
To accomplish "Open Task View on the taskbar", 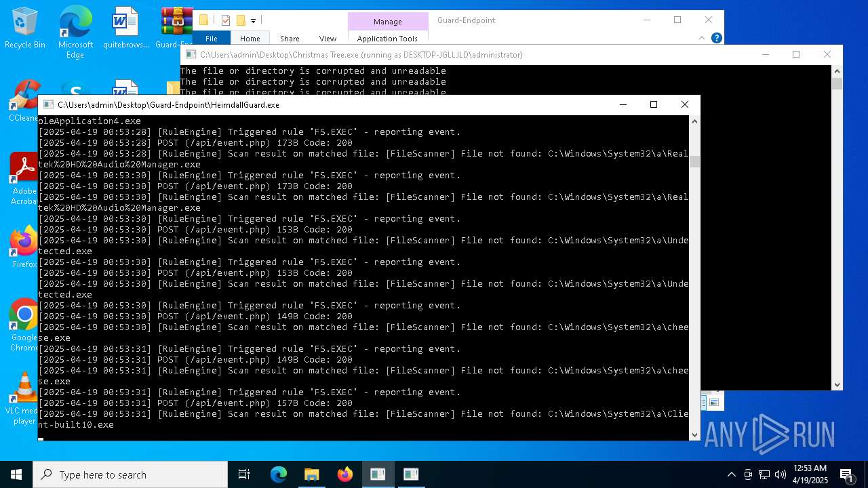I will pos(244,474).
